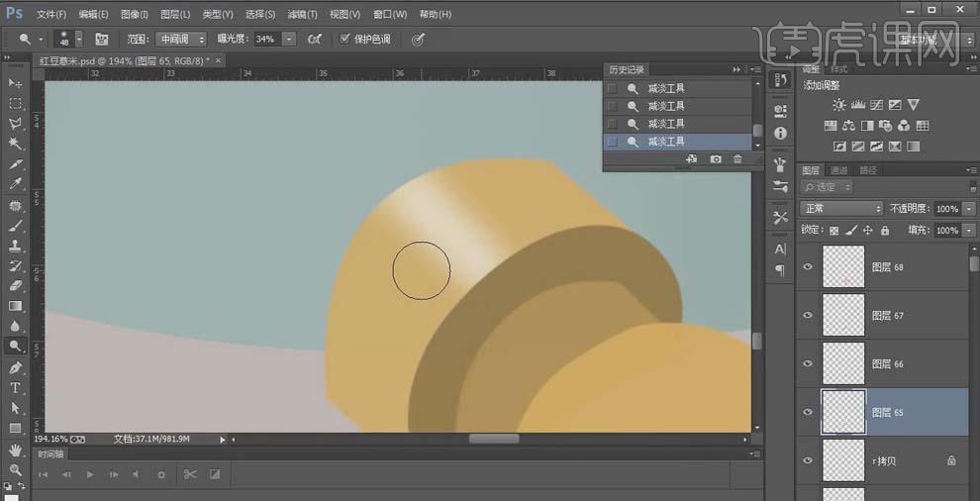Open layer filter type dropdown
The image size is (980, 501).
click(x=827, y=187)
